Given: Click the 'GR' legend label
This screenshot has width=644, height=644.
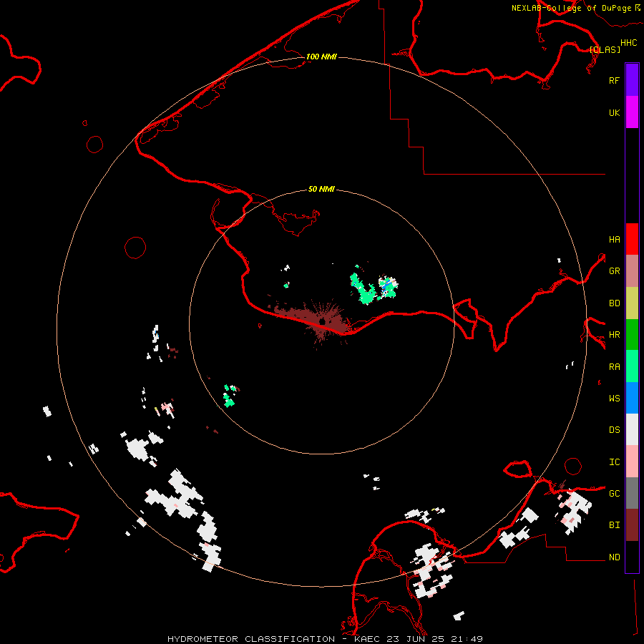Looking at the screenshot, I should click(x=614, y=271).
